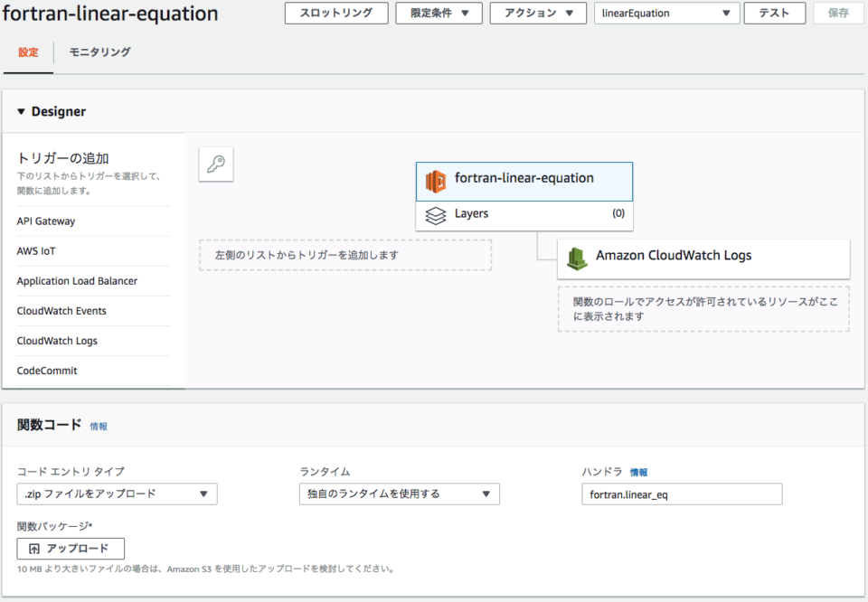Select the 設定 tab

[x=28, y=52]
